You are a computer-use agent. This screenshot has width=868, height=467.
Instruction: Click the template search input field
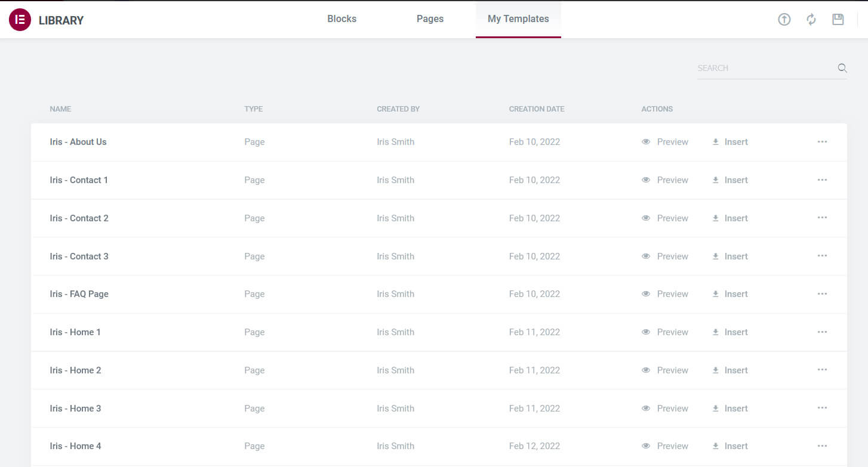coord(765,68)
